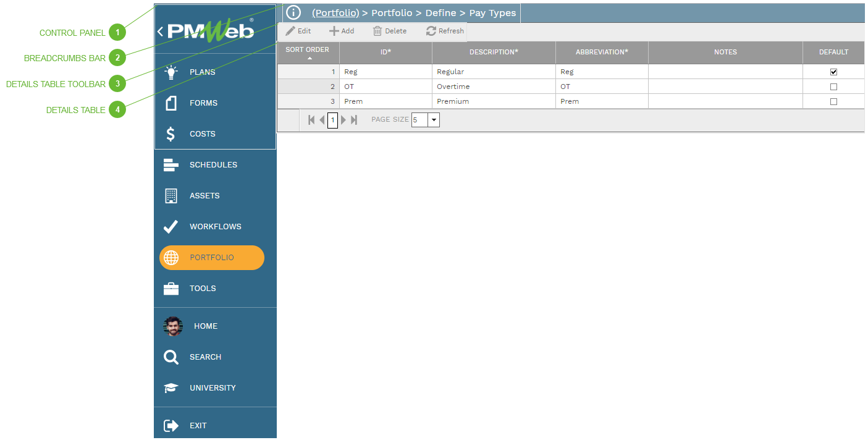
Task: Open the Forms document icon
Action: click(171, 103)
